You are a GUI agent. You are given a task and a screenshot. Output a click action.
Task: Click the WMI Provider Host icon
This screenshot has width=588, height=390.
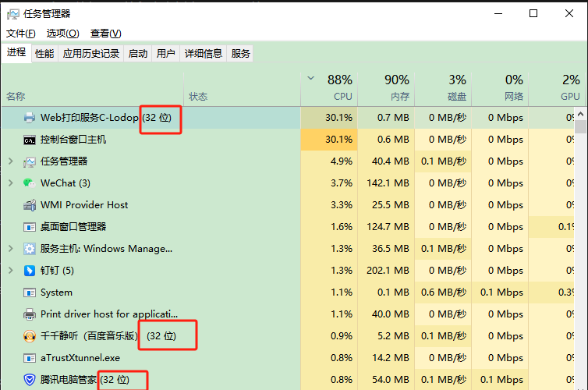click(30, 205)
